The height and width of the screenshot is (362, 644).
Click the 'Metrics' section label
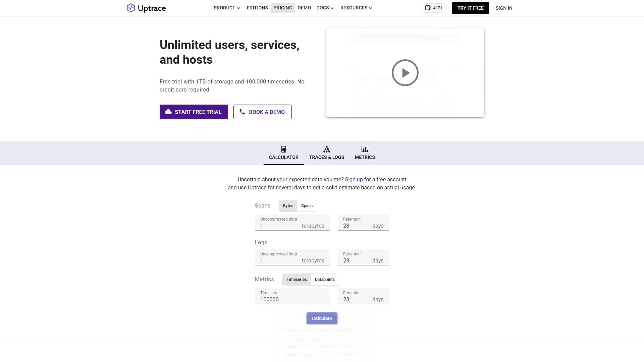pyautogui.click(x=264, y=280)
